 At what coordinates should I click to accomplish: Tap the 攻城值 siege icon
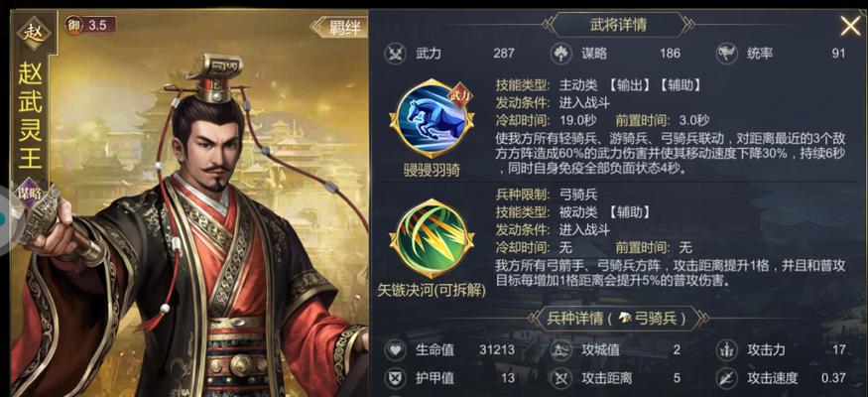(x=560, y=350)
